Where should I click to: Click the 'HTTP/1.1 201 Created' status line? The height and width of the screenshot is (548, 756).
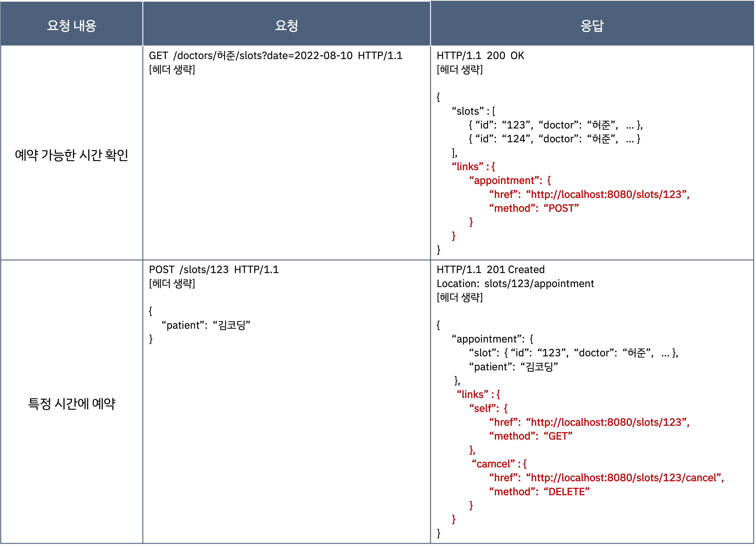[491, 269]
